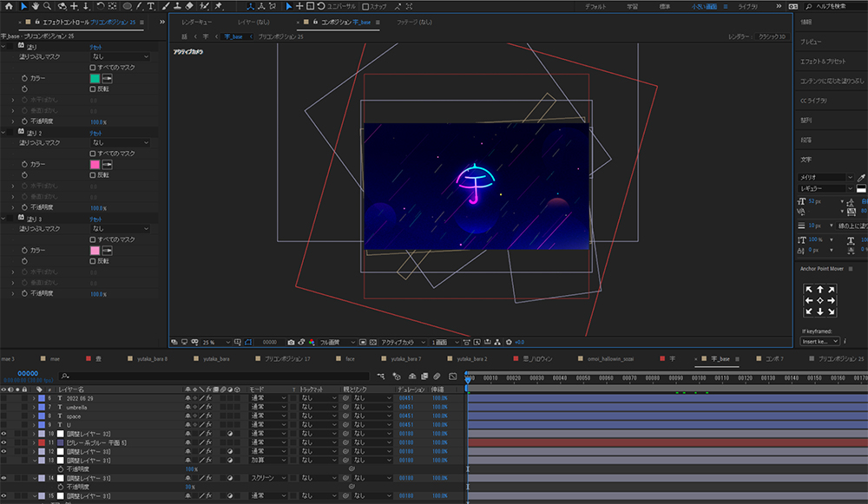Hide the グレー系ブルー 平面 layer with its eye toggle

point(4,442)
